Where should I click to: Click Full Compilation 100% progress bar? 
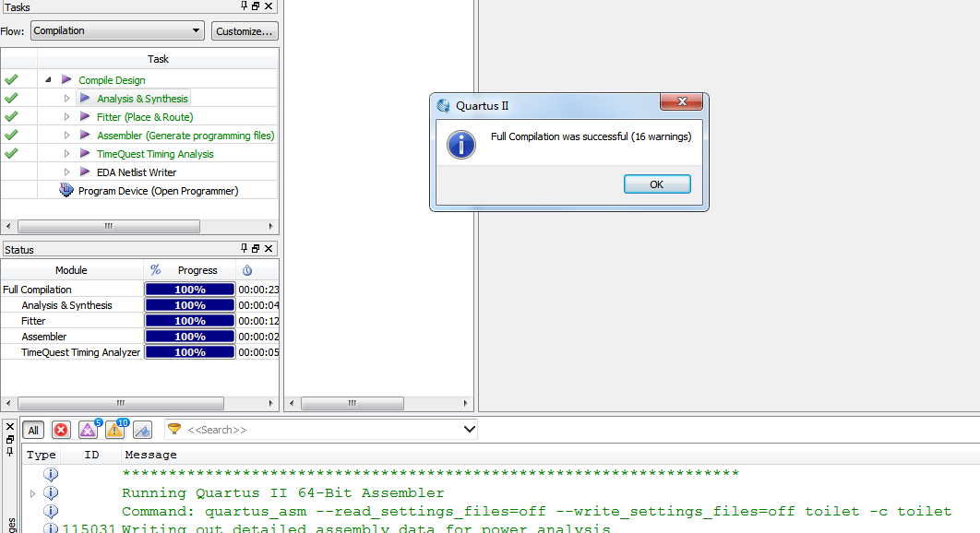(190, 290)
